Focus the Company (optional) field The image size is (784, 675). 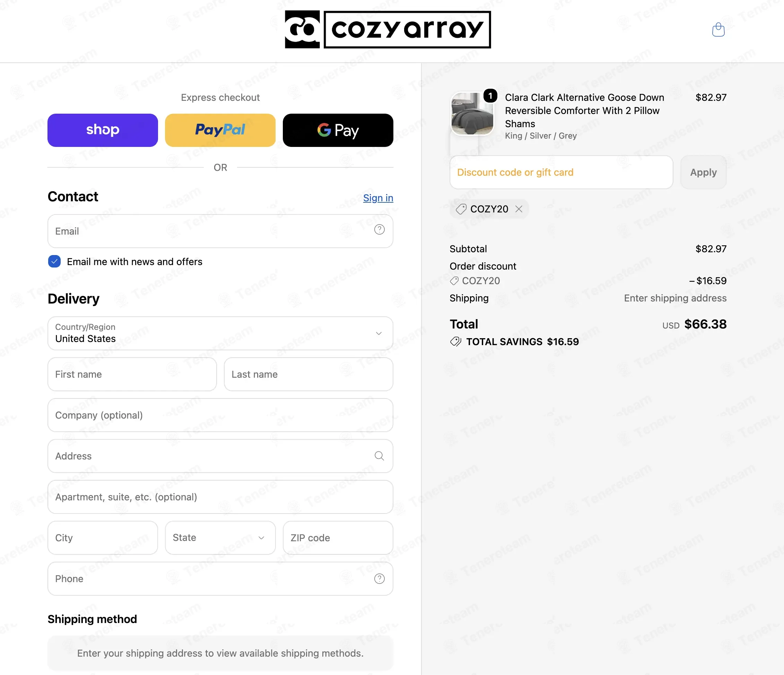pos(220,415)
